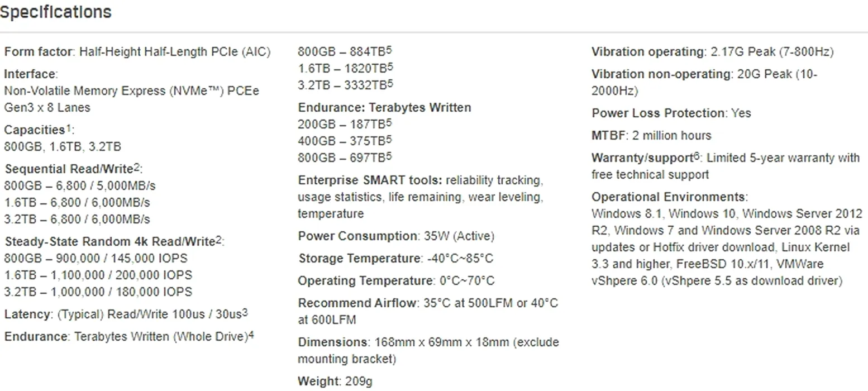Click the Vibration operating label
Image resolution: width=868 pixels, height=391 pixels.
pyautogui.click(x=648, y=52)
